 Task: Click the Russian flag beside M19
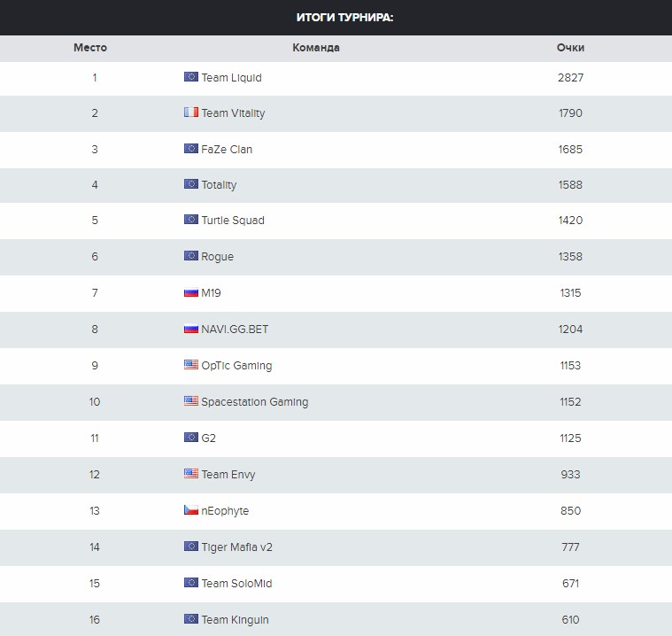(191, 292)
